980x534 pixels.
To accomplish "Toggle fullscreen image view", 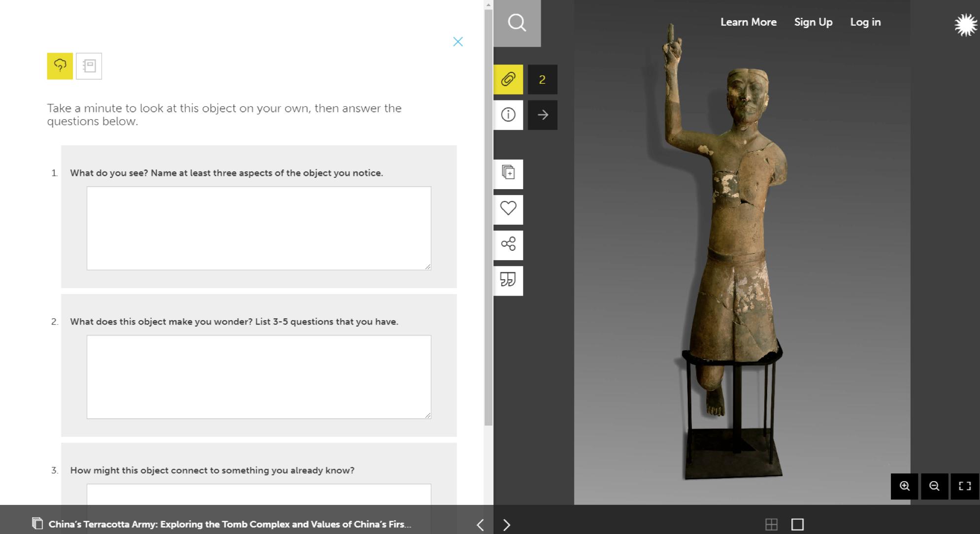I will pos(965,486).
